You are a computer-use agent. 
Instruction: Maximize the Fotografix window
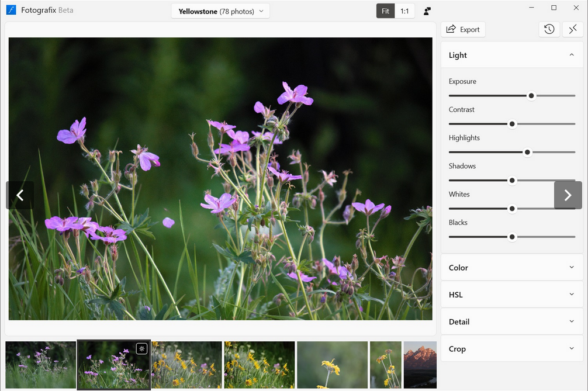[x=554, y=8]
